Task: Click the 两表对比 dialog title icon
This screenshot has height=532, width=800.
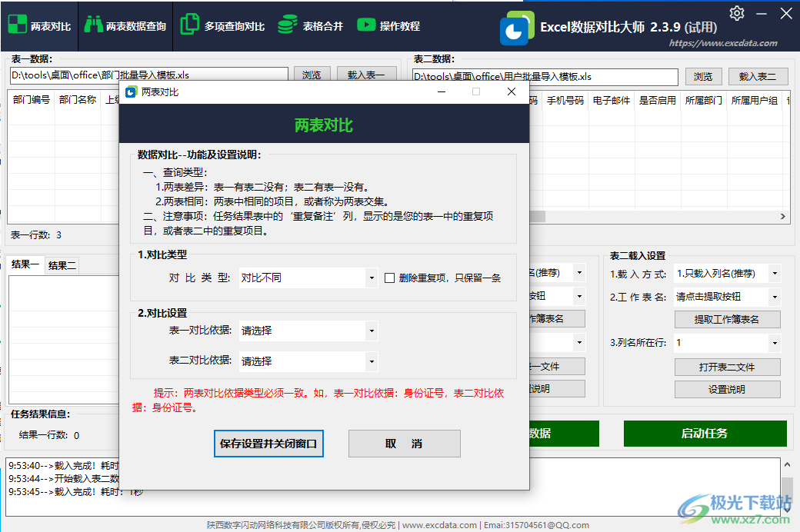Action: [x=131, y=91]
